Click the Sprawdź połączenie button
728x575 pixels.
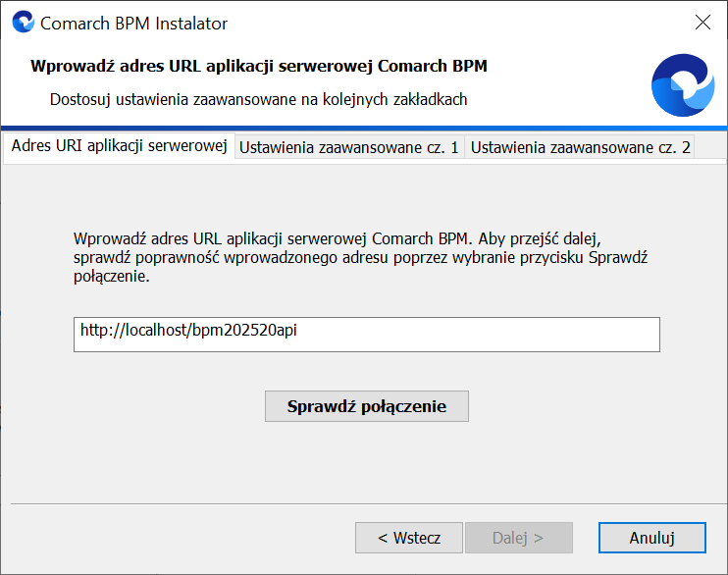coord(366,406)
